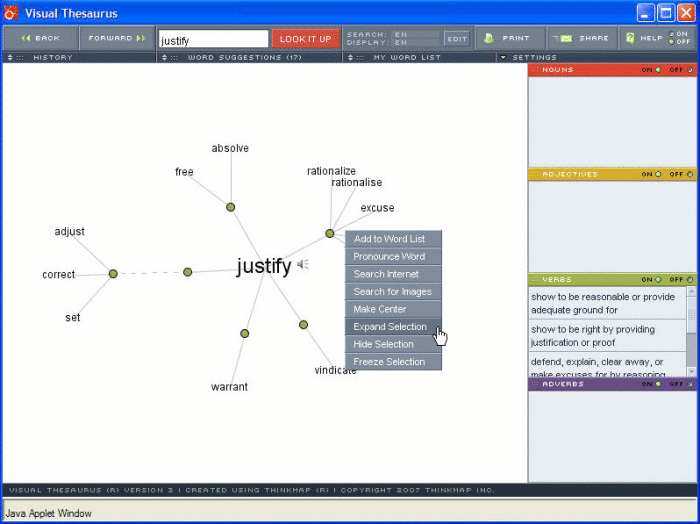
Task: Click Verbs list scrollbar down arrow
Action: click(692, 372)
